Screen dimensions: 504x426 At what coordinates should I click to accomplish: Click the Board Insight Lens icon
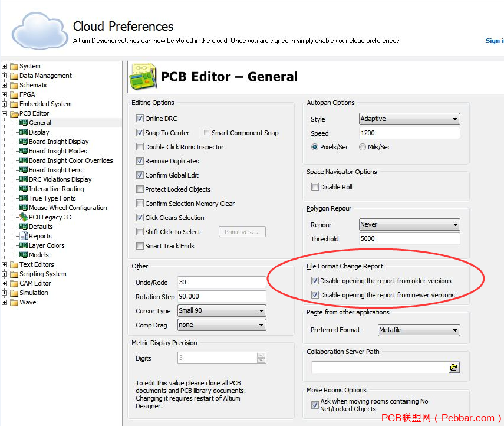24,170
